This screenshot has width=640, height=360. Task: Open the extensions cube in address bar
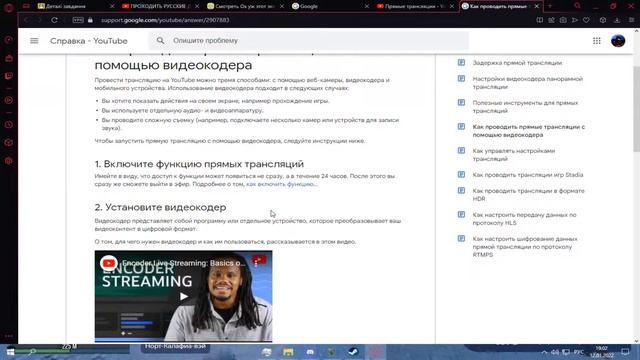tap(603, 20)
